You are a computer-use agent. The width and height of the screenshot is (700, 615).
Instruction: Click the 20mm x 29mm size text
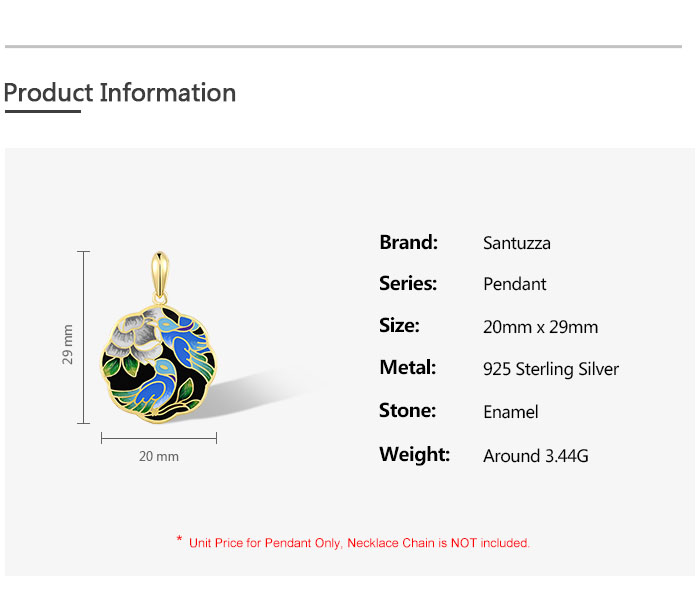(x=541, y=327)
